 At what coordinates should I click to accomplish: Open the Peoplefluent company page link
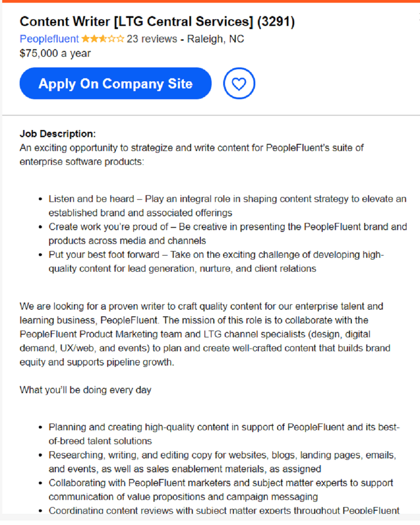(49, 39)
